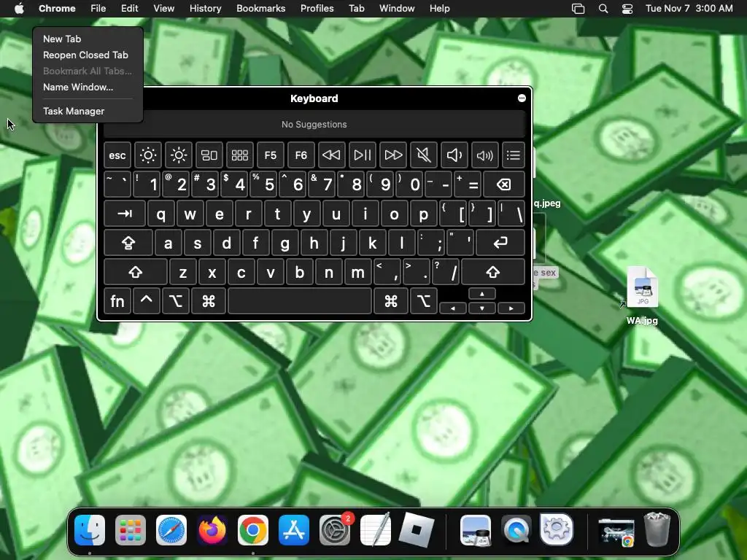Toggle the right shift key
747x560 pixels.
click(x=493, y=272)
